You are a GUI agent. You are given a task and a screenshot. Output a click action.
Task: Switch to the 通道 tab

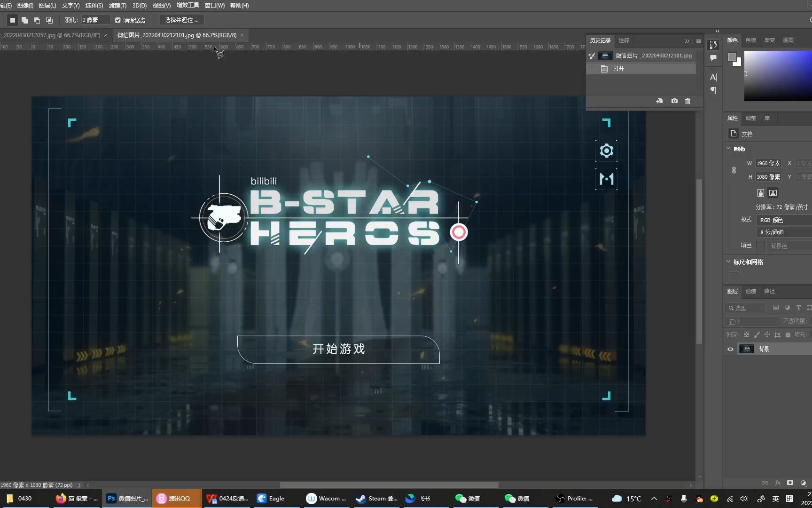(x=751, y=291)
